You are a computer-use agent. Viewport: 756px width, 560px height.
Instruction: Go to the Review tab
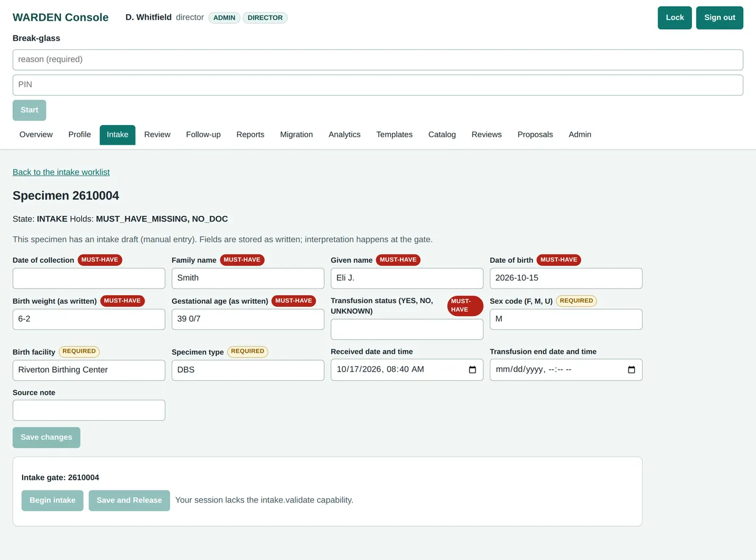(157, 135)
